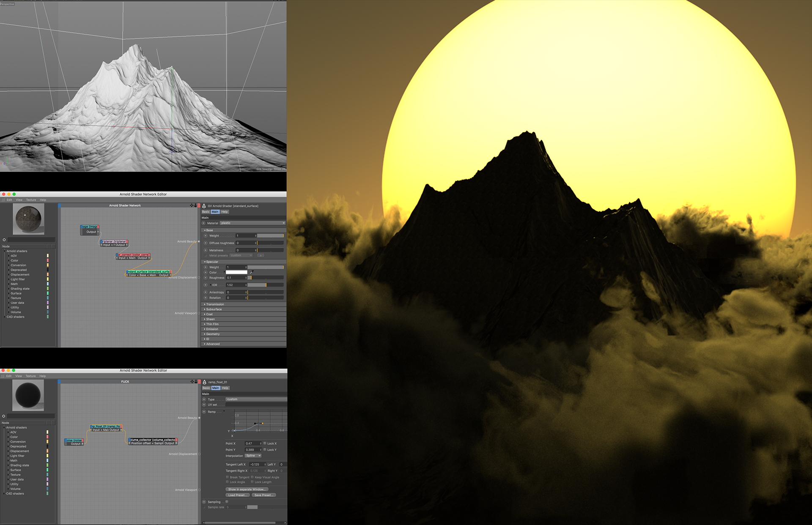Click zoom arrows icon in upper Arnold Shader Network header
This screenshot has height=525, width=812.
click(x=195, y=205)
